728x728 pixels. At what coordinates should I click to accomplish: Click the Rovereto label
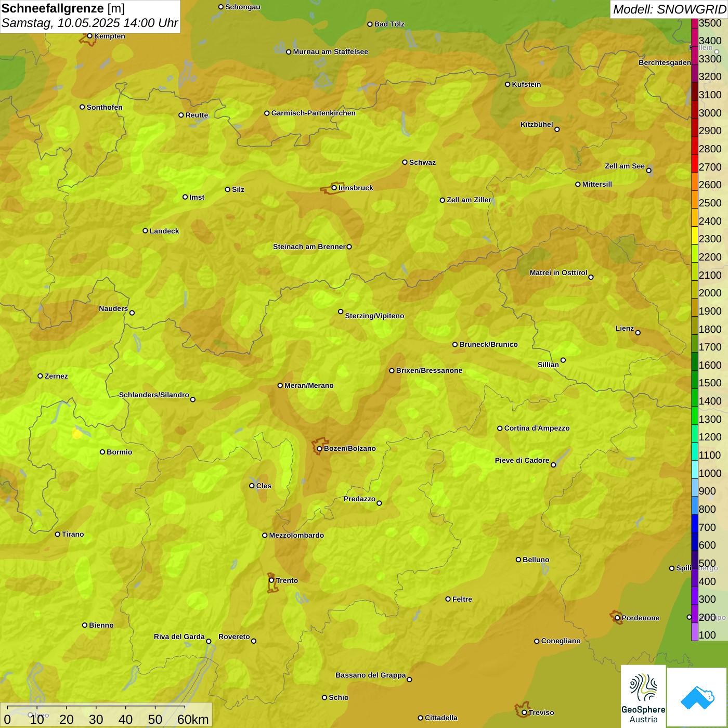(x=234, y=636)
